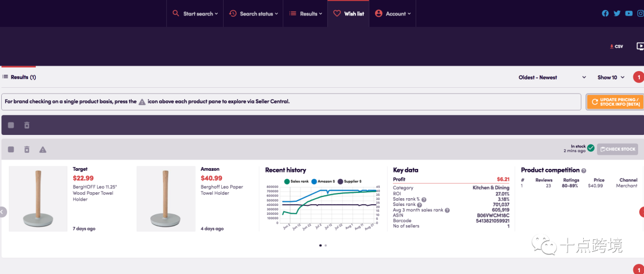Open the YouTube channel icon
The height and width of the screenshot is (274, 644).
click(x=629, y=14)
